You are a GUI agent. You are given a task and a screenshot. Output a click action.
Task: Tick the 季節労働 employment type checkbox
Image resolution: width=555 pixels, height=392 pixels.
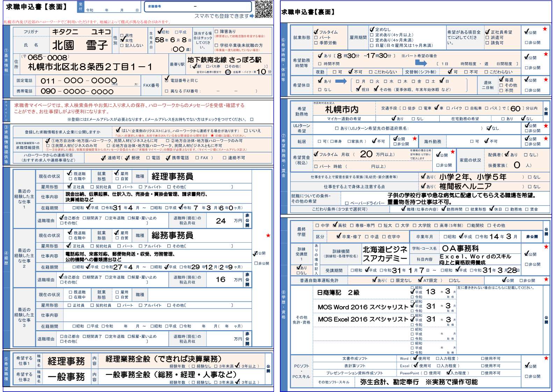316,43
